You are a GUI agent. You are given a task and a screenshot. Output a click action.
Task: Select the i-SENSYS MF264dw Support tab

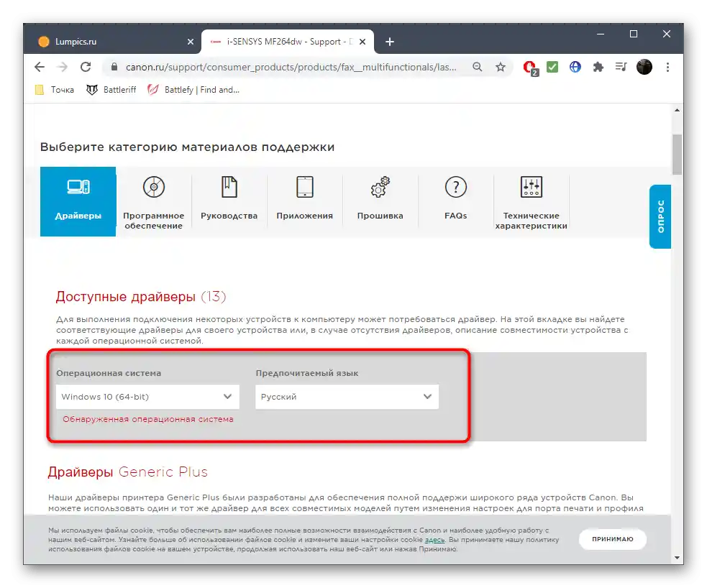pos(288,42)
